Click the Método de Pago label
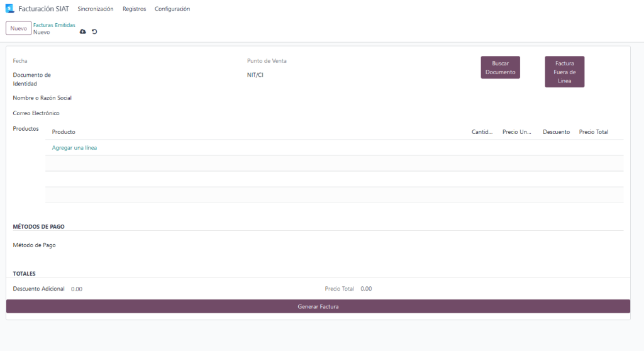The width and height of the screenshot is (644, 351). 34,245
